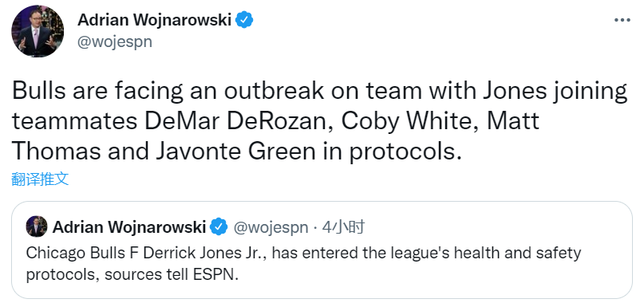The width and height of the screenshot is (644, 303).
Task: Open the quoted tweet's 4小时 timestamp
Action: coord(343,226)
